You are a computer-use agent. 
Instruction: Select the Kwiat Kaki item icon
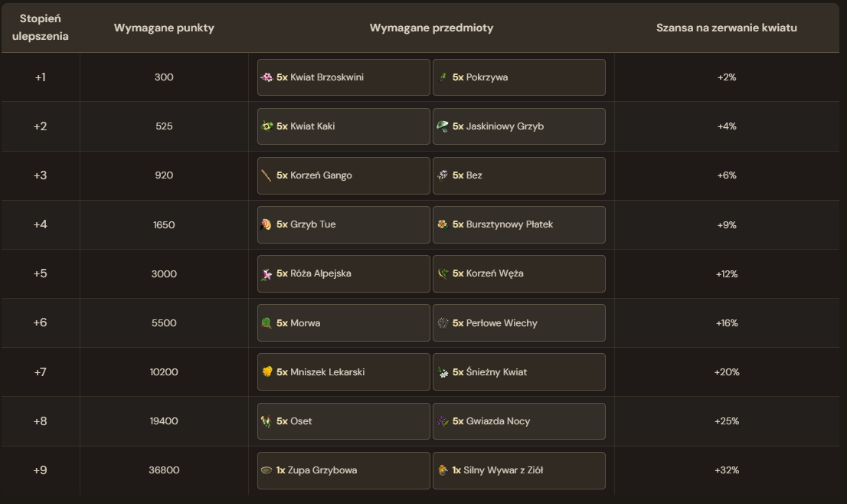pos(267,126)
